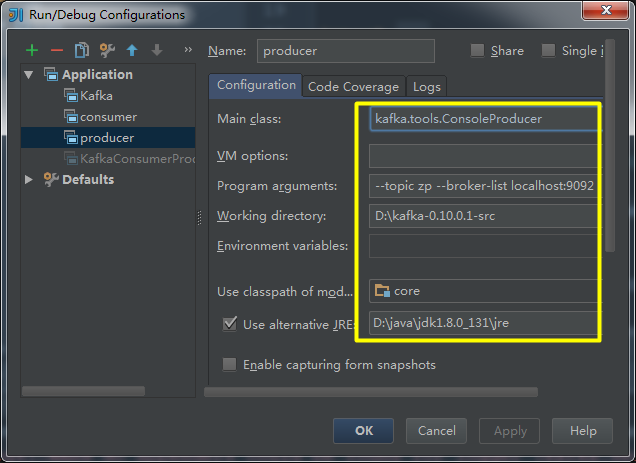Move configuration up with blue arrow
636x463 pixels.
point(132,50)
